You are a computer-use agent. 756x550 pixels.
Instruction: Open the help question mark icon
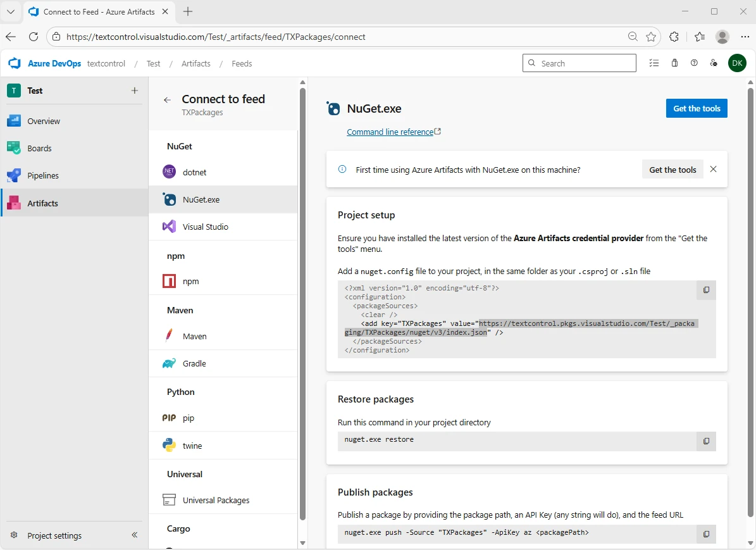(x=694, y=63)
